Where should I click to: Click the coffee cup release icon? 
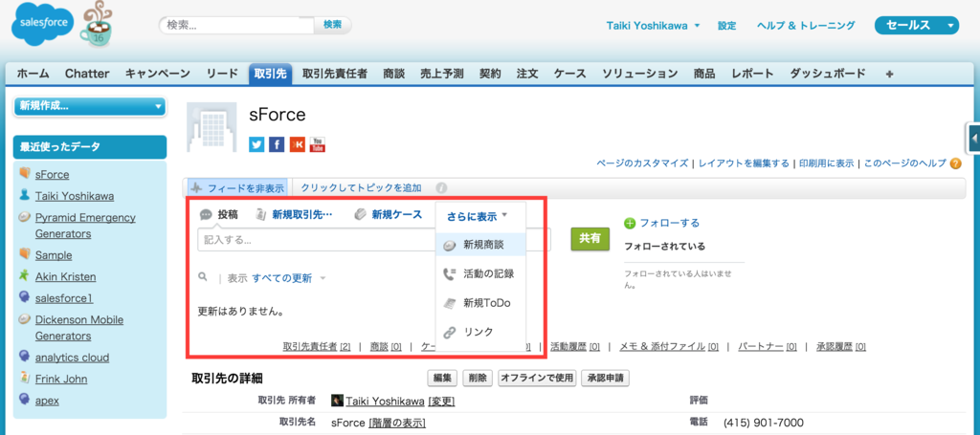click(x=99, y=26)
